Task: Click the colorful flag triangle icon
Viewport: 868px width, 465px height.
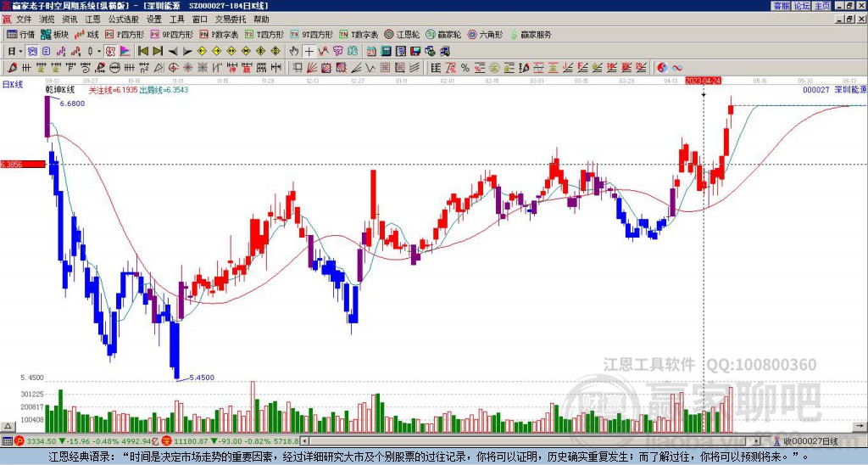Action: tap(125, 52)
